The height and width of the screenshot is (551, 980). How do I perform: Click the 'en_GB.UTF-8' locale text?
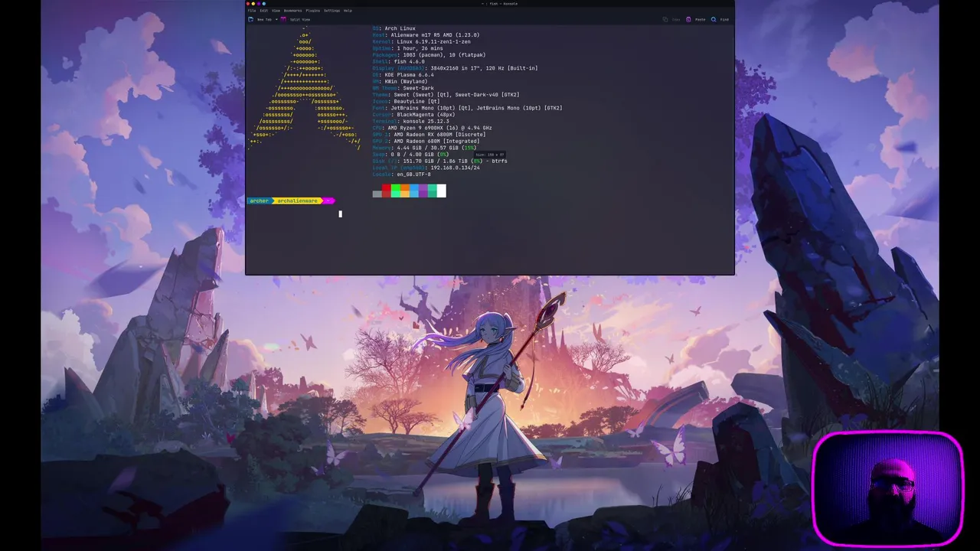pos(413,174)
